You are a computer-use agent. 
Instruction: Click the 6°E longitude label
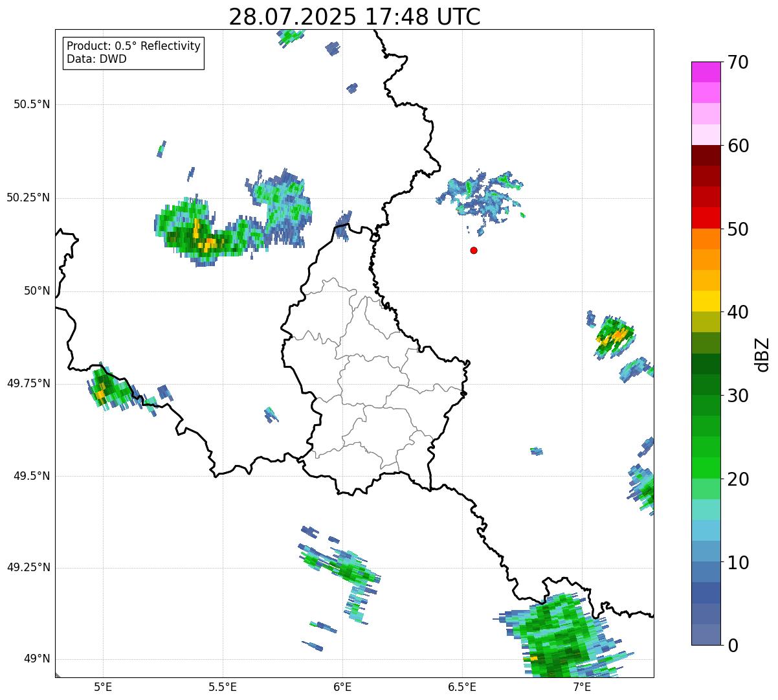tap(342, 686)
